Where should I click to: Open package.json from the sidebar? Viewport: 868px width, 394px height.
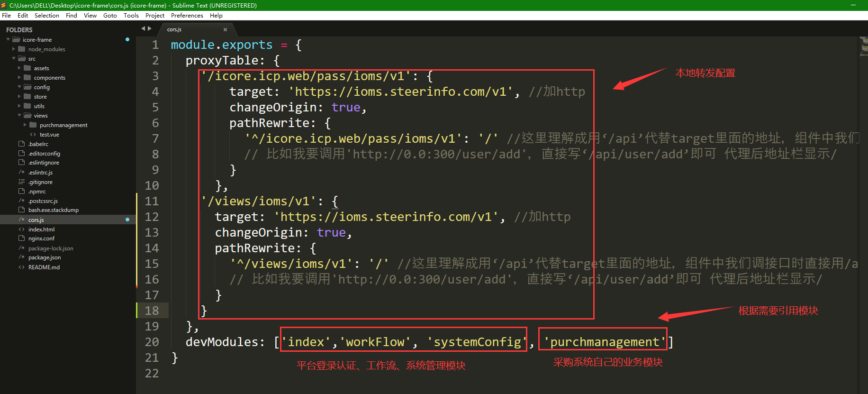[x=45, y=257]
